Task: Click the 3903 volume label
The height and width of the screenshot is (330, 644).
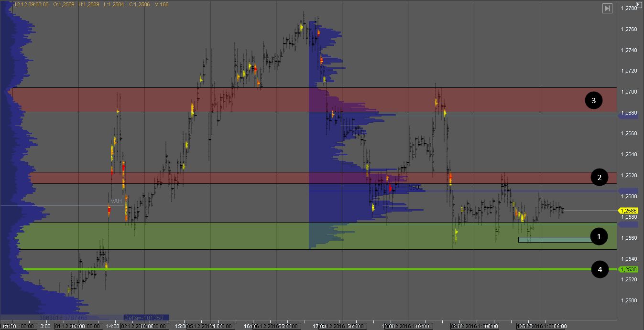Action: (x=415, y=187)
